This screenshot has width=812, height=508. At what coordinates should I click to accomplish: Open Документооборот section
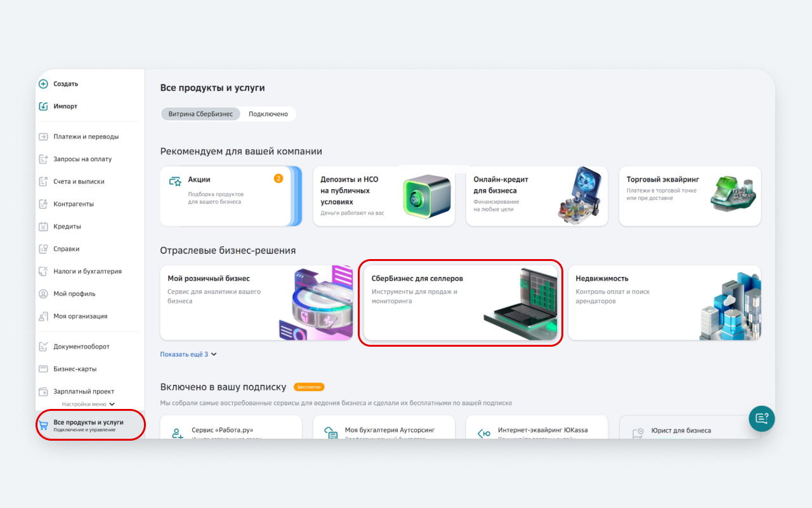(x=81, y=347)
